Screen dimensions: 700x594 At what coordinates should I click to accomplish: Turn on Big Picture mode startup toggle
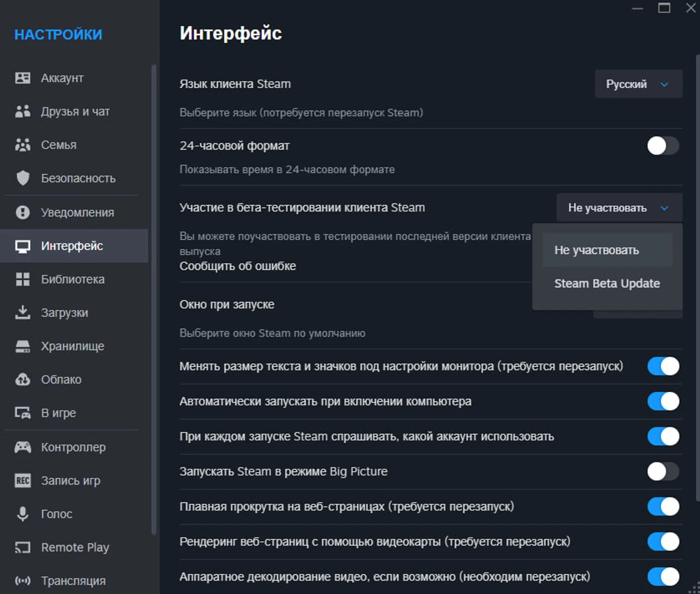coord(663,471)
